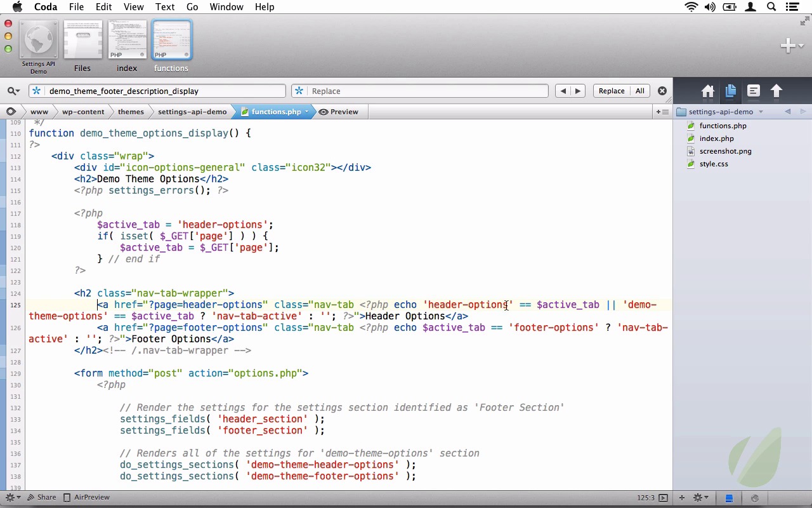
Task: Navigate back in sidebar file browser
Action: pos(788,112)
